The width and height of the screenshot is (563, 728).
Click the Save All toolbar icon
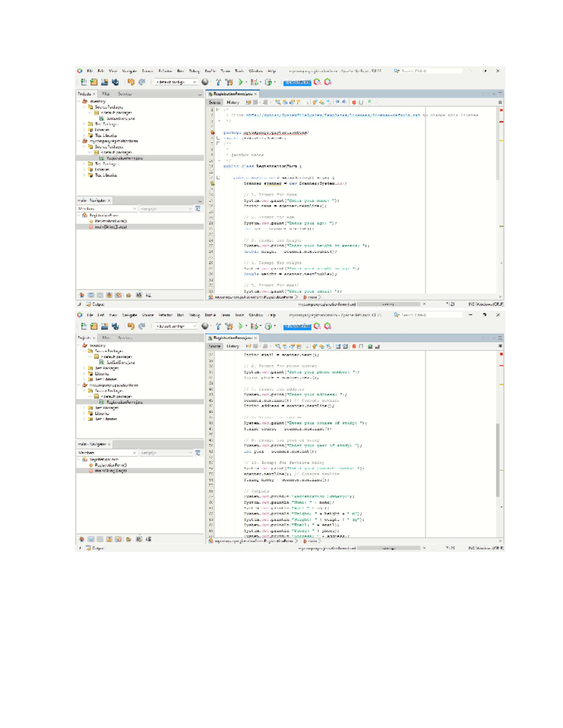pyautogui.click(x=115, y=81)
